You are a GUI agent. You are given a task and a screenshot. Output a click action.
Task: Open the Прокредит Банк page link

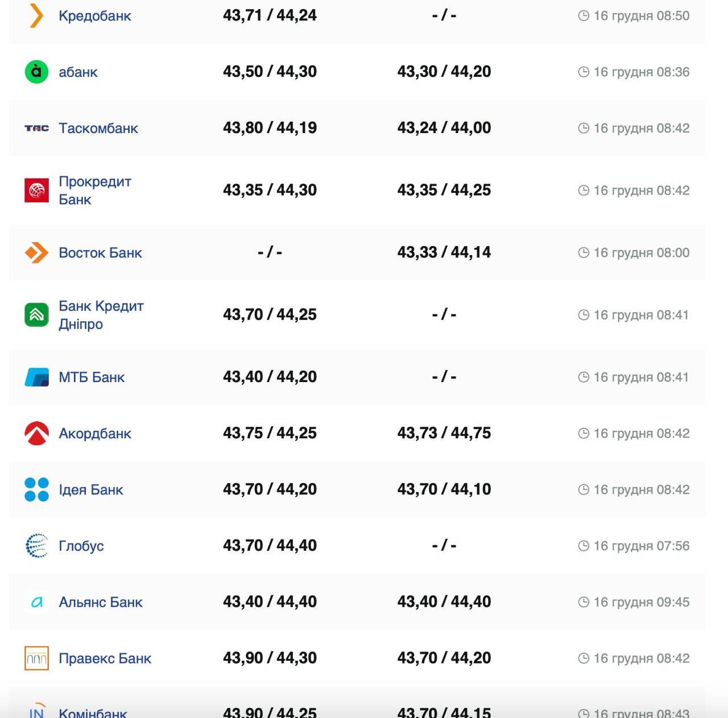(x=95, y=190)
